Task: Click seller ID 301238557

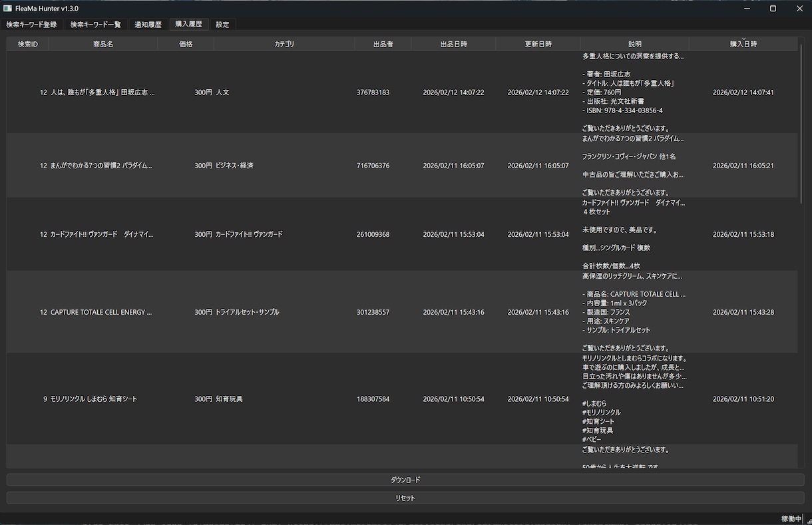Action: (x=373, y=312)
